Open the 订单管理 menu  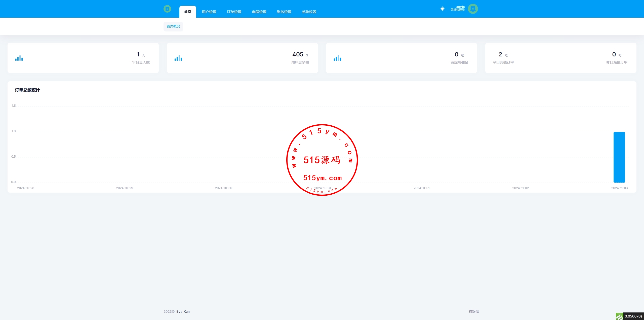[x=234, y=12]
